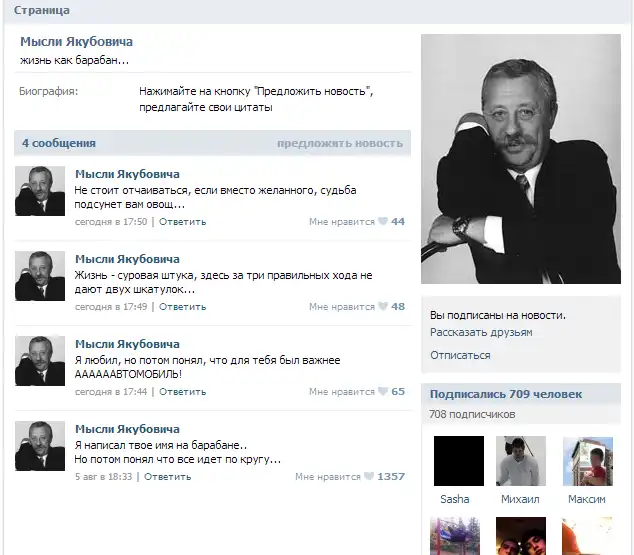Screen dimensions: 634x555
Task: Click 'Мне нравится' on the 17:44 post
Action: 341,392
